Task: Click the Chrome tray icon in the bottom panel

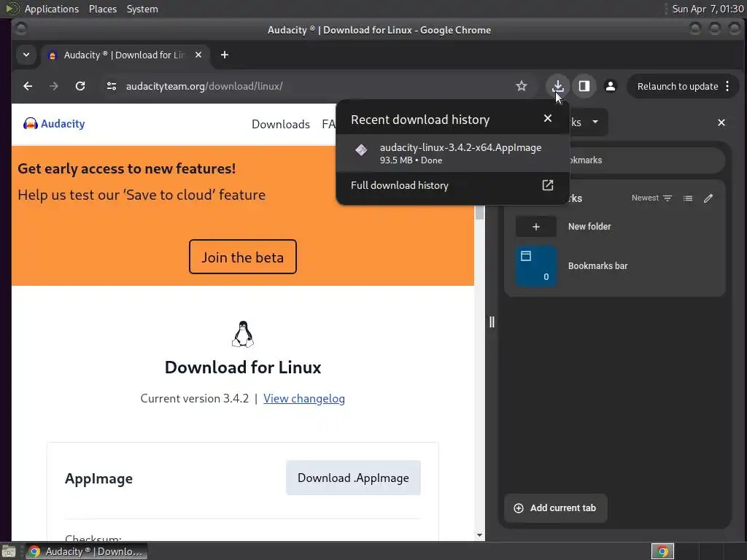Action: 662,551
